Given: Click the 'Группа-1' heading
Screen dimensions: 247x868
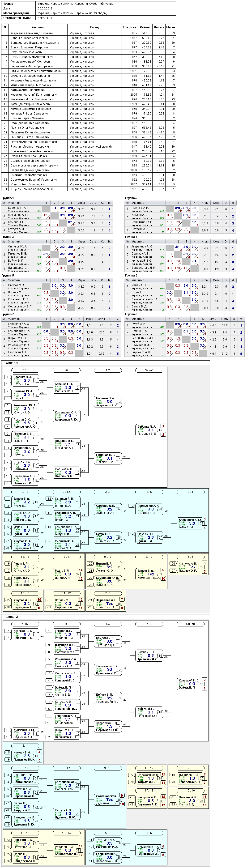Looking at the screenshot, I should 8,198.
